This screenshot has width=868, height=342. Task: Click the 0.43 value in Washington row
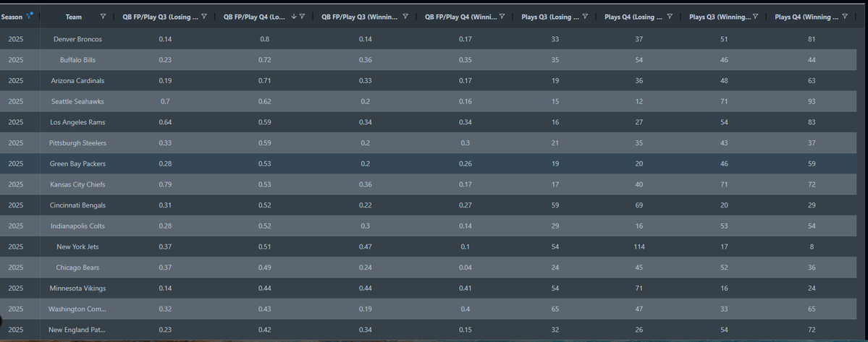pos(264,309)
